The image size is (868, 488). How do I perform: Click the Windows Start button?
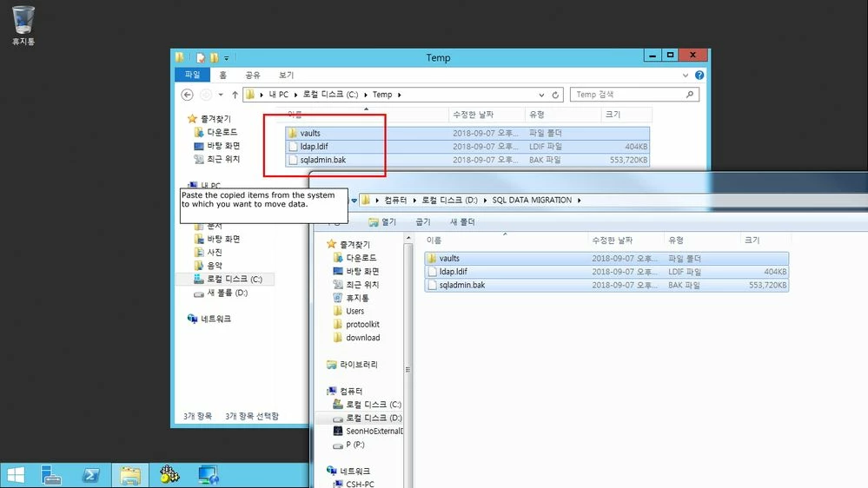click(16, 475)
